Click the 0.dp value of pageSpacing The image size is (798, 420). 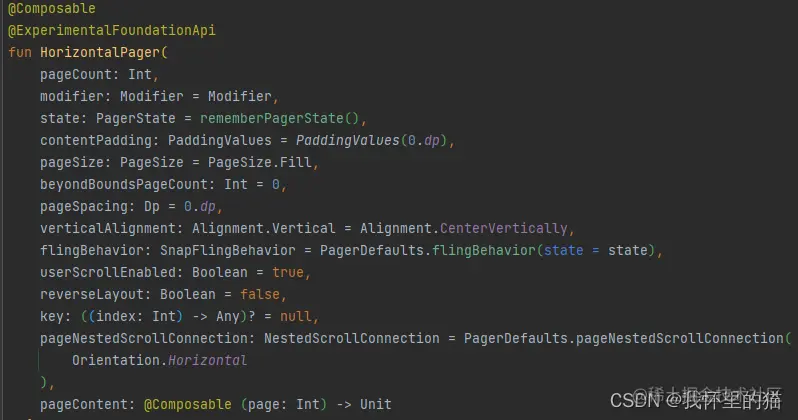click(x=200, y=206)
